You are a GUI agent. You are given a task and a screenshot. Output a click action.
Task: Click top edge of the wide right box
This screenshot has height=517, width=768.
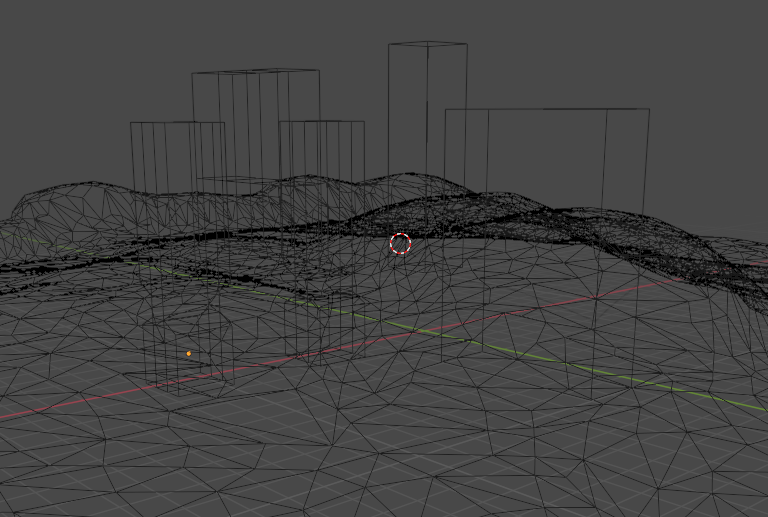(x=547, y=109)
